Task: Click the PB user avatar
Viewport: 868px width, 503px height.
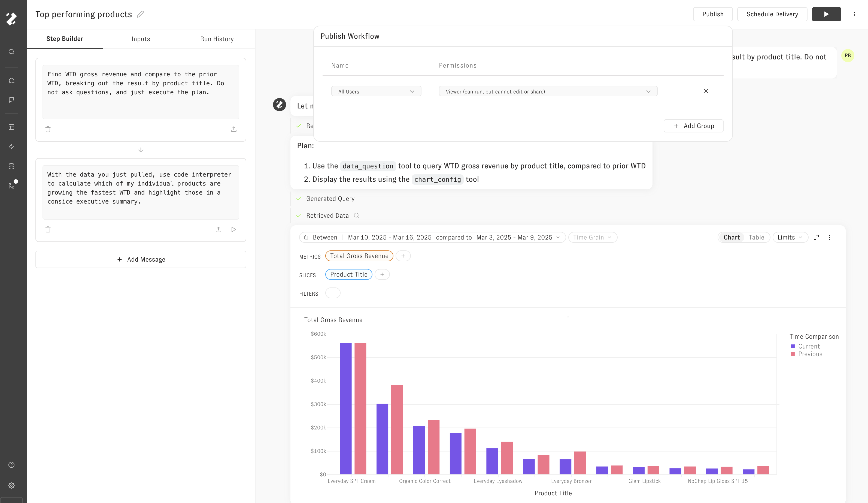Action: pos(848,56)
